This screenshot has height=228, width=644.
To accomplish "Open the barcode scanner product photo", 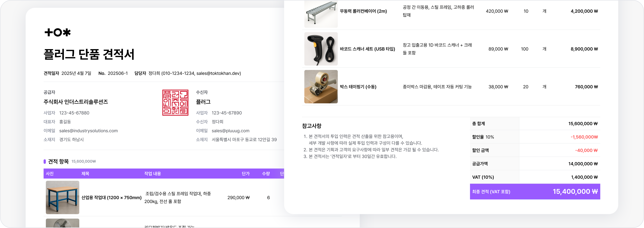I will pos(321,49).
